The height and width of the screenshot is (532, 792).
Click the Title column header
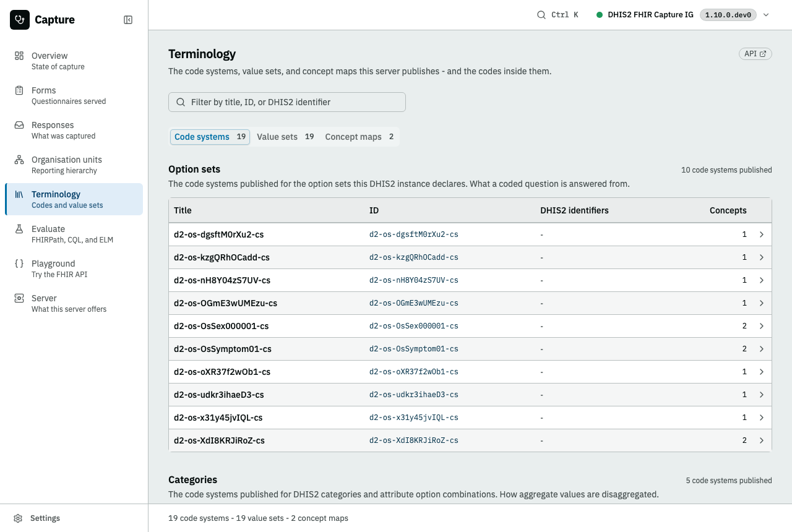183,210
